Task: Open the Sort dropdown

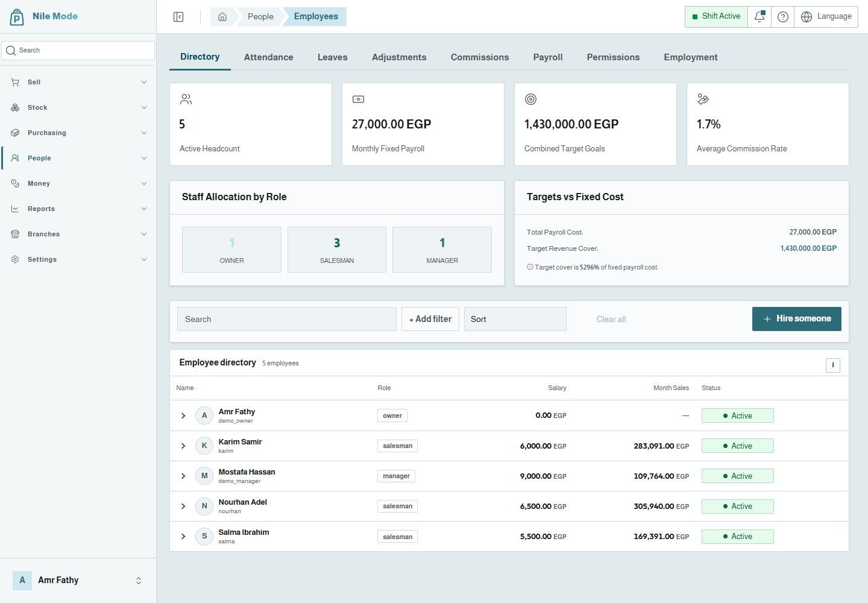Action: 515,319
